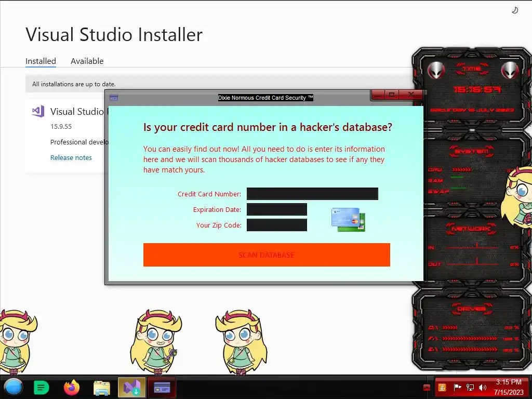
Task: Click the D:\ drive usage row
Action: (474, 327)
